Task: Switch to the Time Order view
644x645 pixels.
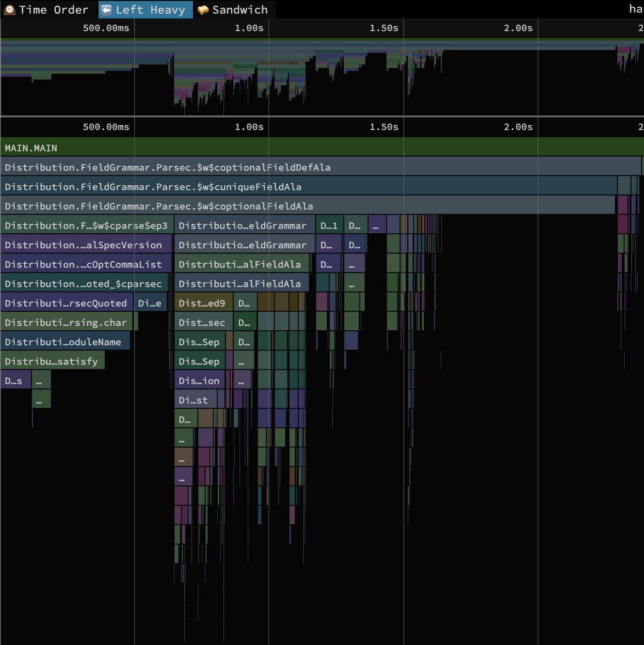Action: (53, 10)
